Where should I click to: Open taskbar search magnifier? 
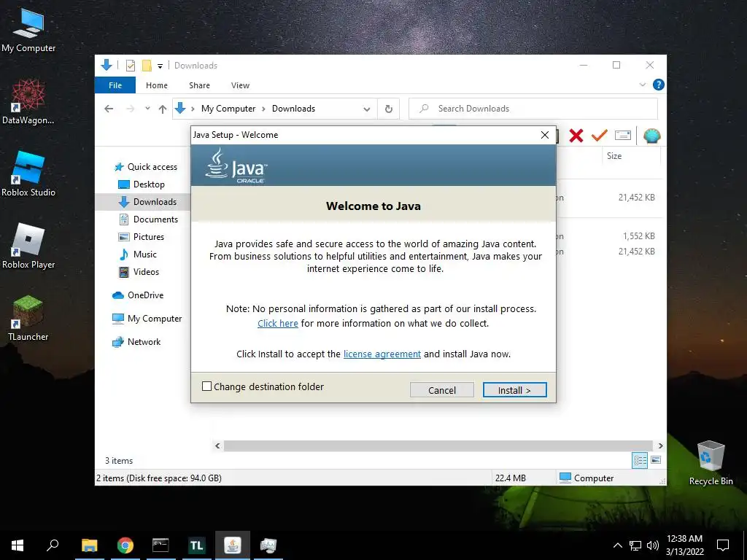pyautogui.click(x=53, y=545)
